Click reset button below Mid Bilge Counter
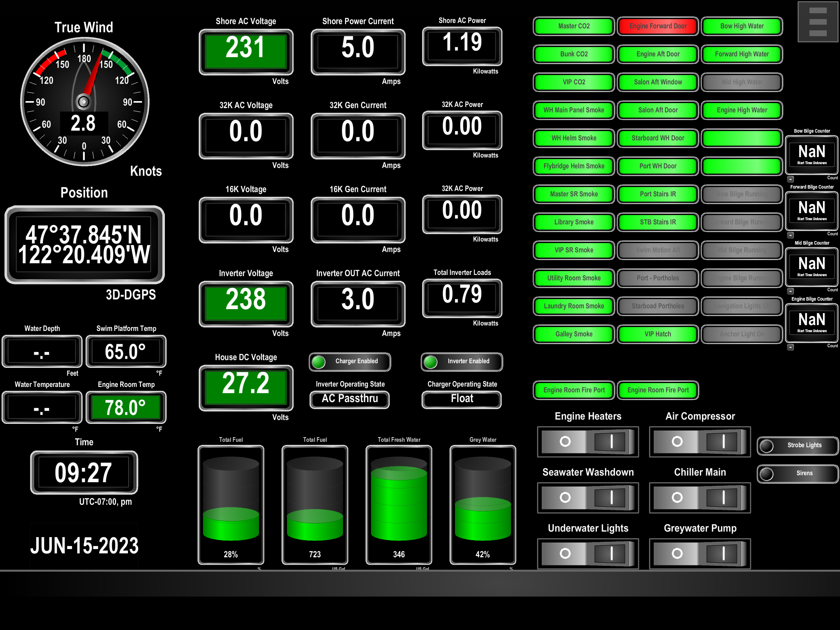 [791, 291]
